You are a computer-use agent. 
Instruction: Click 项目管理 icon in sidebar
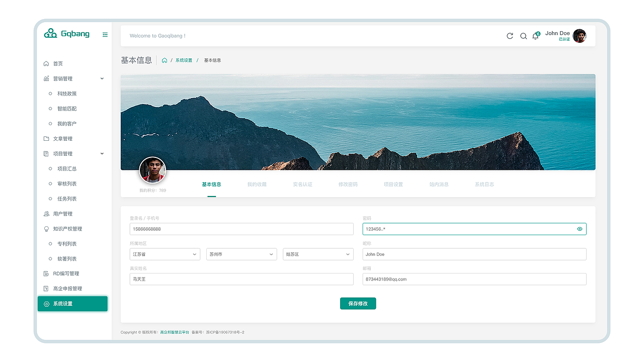pyautogui.click(x=46, y=153)
